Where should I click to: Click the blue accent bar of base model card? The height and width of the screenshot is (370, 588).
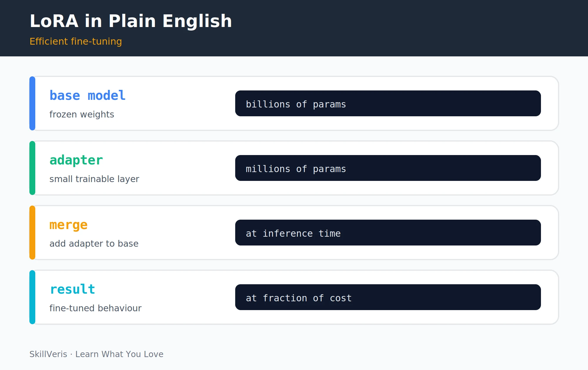32,103
